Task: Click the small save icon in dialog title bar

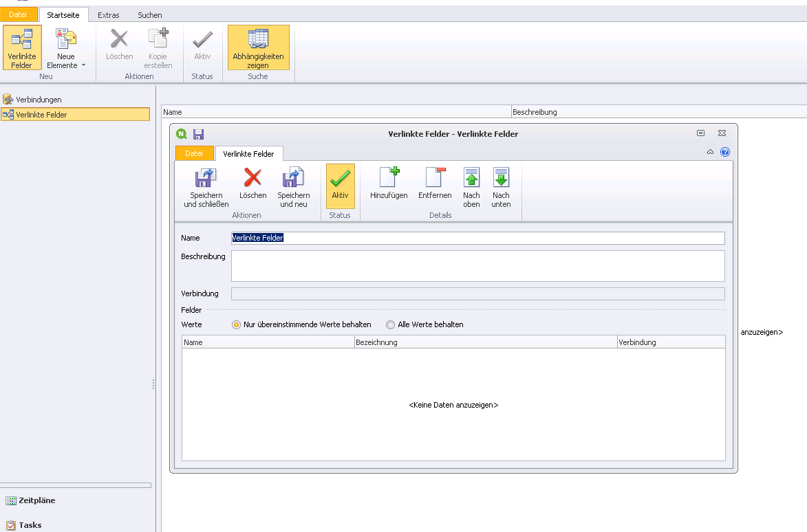Action: click(199, 134)
